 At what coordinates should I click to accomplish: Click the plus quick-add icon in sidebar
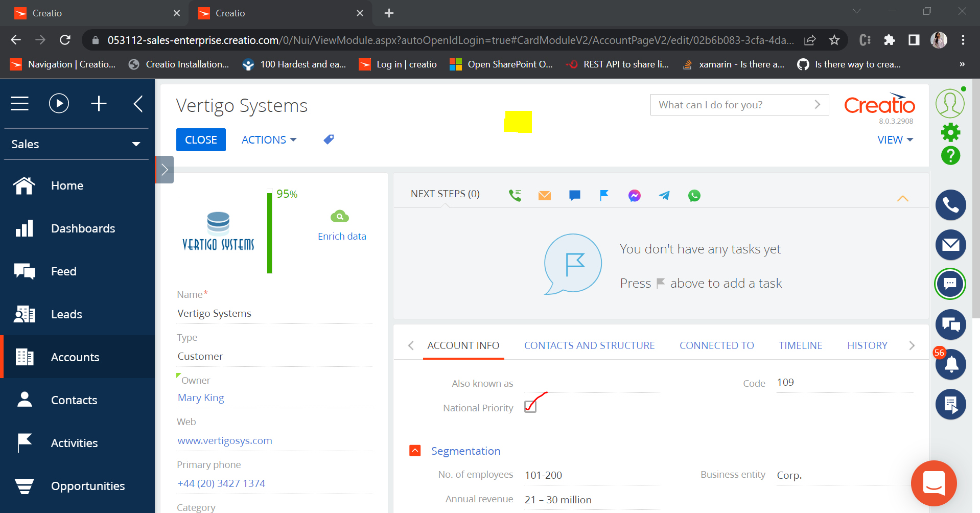click(x=99, y=104)
